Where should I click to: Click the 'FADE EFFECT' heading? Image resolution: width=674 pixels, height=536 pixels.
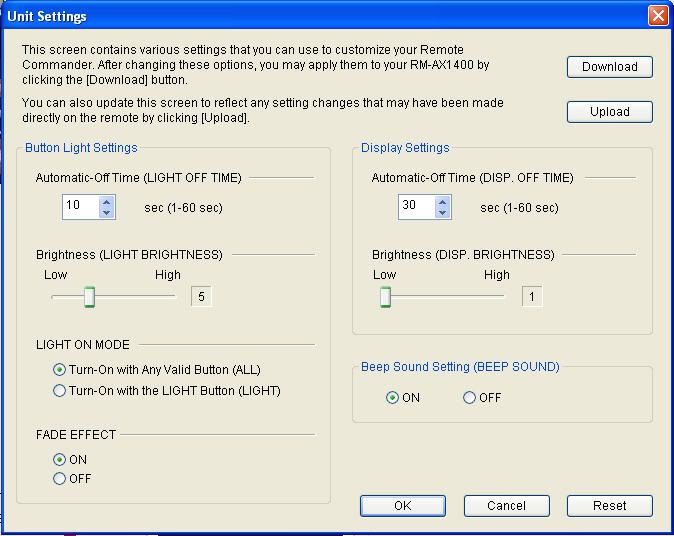coord(76,435)
